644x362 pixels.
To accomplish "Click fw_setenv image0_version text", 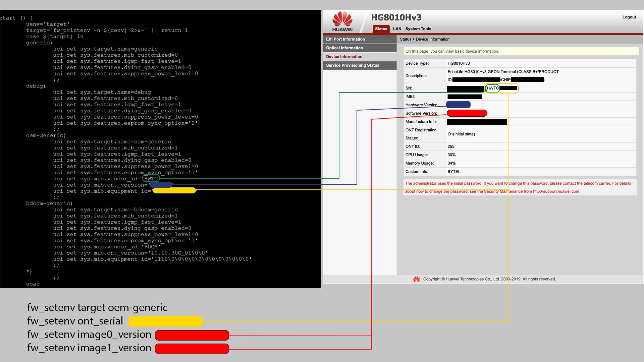I will [89, 335].
